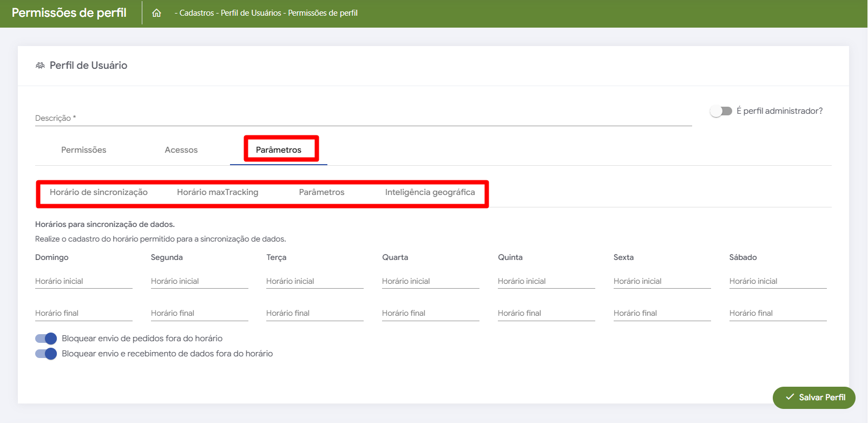Viewport: 868px width, 423px height.
Task: Click the user group icon beside Perfil de Usuário
Action: [x=40, y=66]
